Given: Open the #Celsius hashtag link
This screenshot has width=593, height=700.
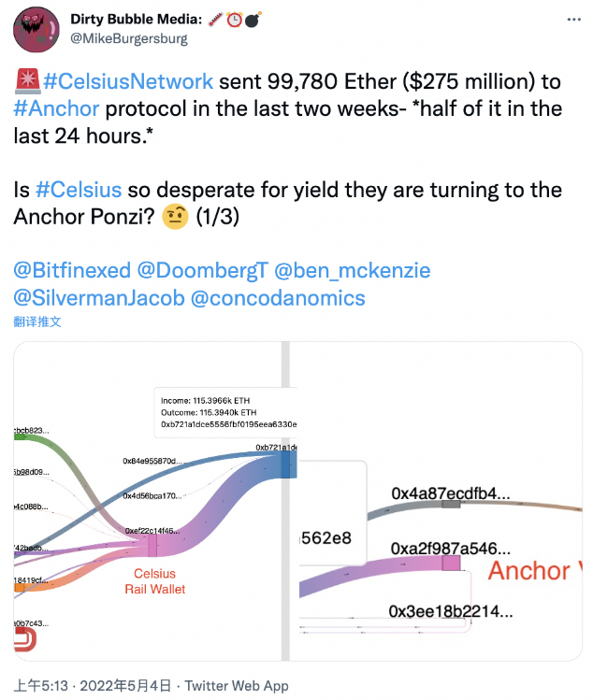Looking at the screenshot, I should (79, 190).
